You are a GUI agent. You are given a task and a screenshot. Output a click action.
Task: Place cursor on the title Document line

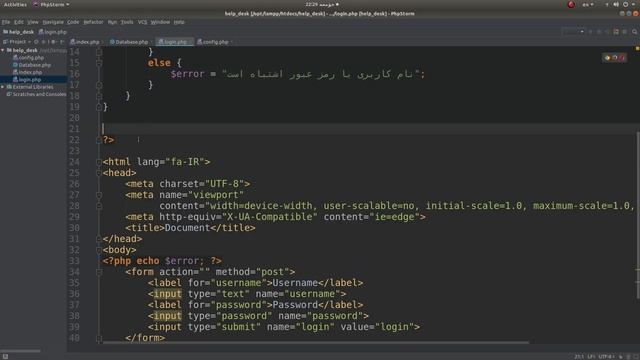190,228
